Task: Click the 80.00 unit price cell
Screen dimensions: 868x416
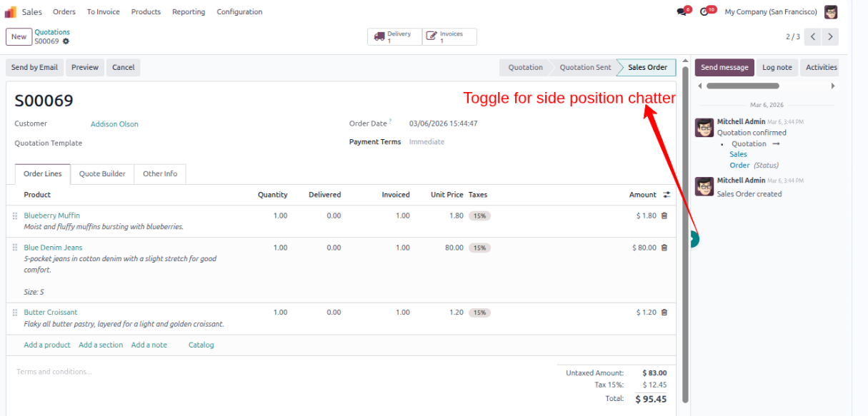Action: (x=454, y=248)
